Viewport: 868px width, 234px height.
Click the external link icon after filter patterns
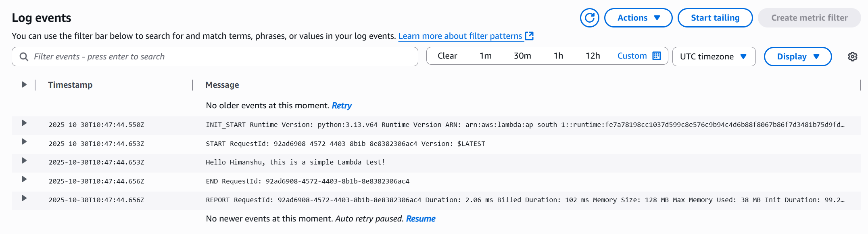[x=529, y=36]
